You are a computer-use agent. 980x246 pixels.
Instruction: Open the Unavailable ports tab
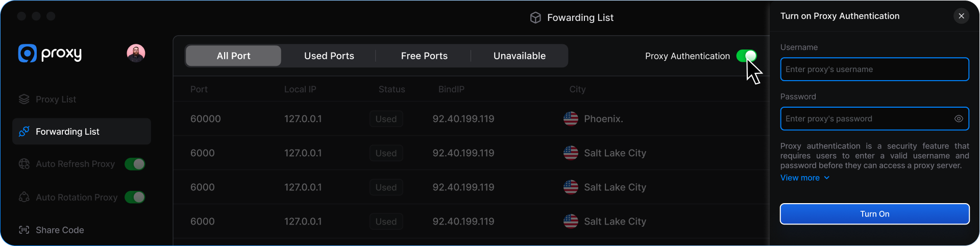[x=519, y=56]
